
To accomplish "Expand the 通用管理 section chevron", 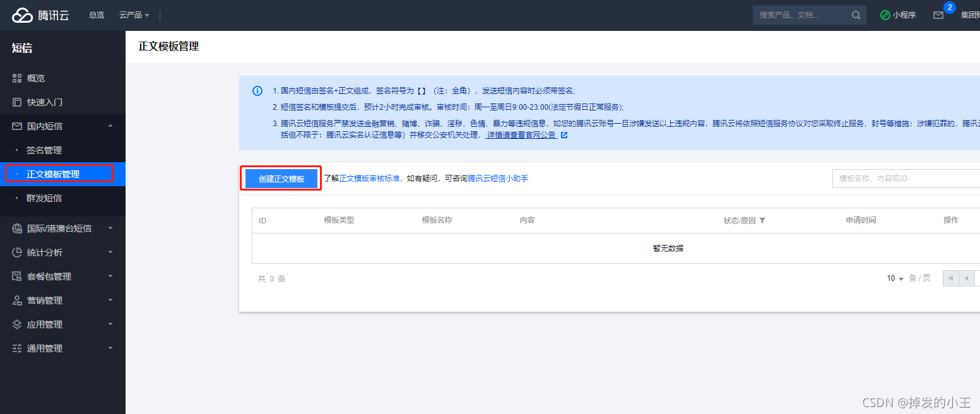I will click(110, 348).
